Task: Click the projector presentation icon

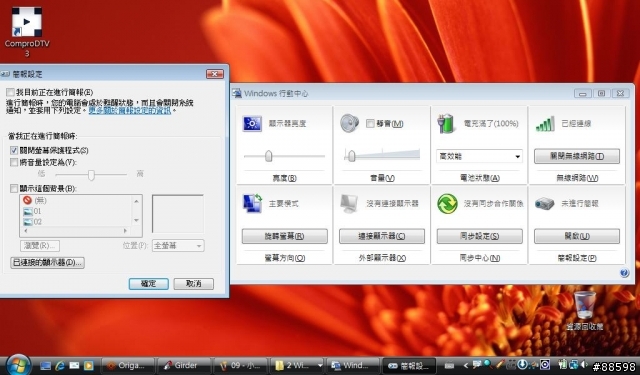Action: click(x=545, y=204)
